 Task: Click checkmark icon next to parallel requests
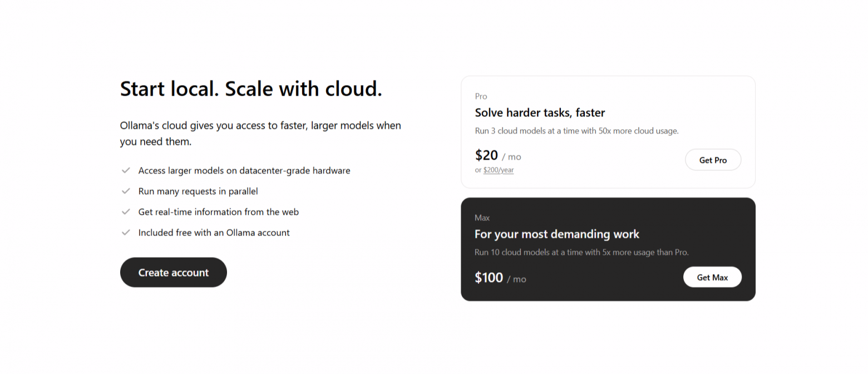(126, 191)
